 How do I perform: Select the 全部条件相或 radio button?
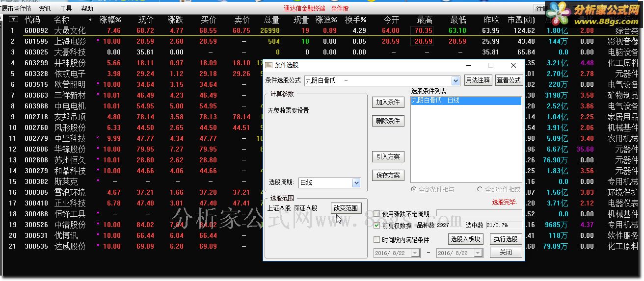click(480, 189)
